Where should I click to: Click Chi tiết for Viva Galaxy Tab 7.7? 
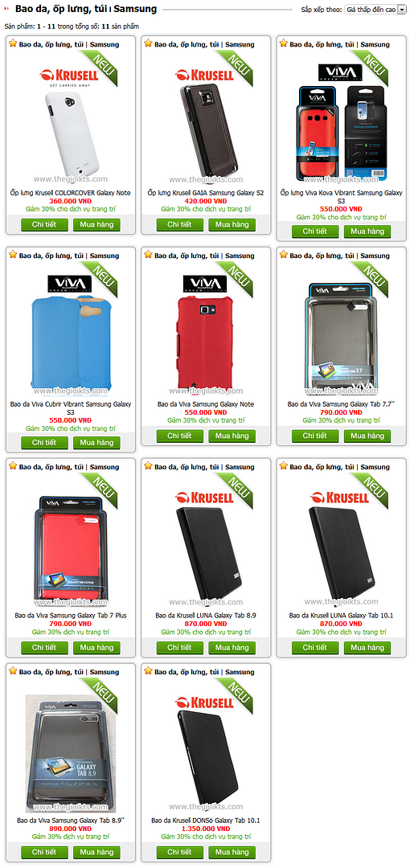315,436
